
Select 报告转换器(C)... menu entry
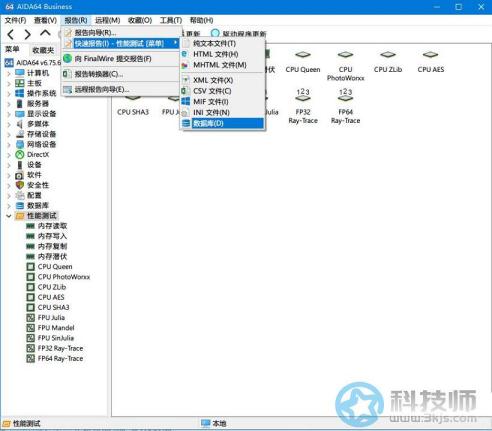[x=121, y=74]
